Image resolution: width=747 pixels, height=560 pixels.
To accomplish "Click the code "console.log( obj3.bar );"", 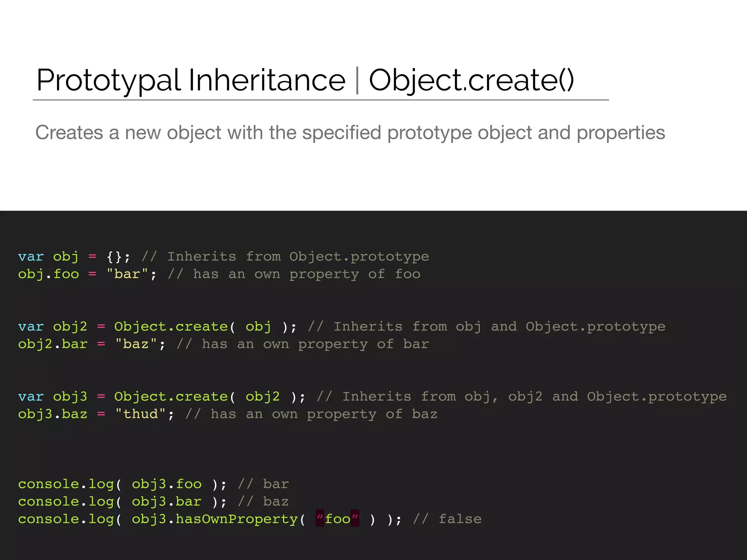I will 123,502.
